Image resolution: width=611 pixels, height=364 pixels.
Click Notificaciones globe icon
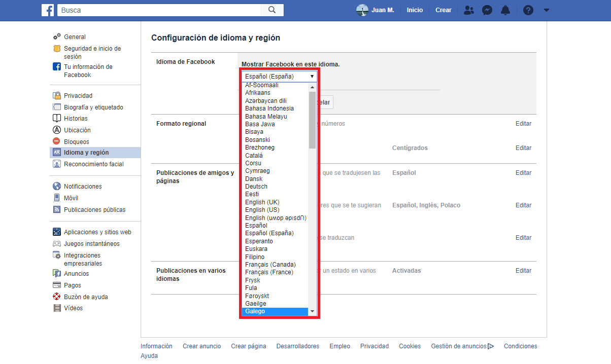click(x=57, y=186)
